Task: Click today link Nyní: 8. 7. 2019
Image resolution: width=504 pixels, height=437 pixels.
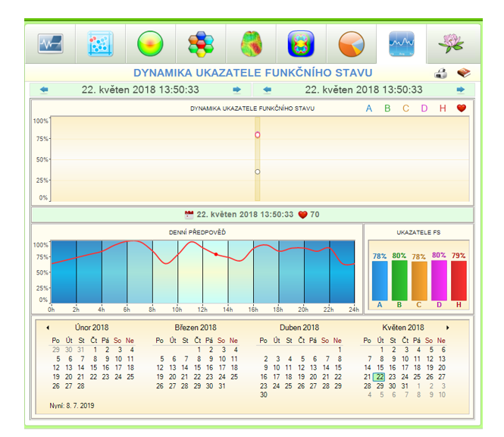Action: [72, 406]
